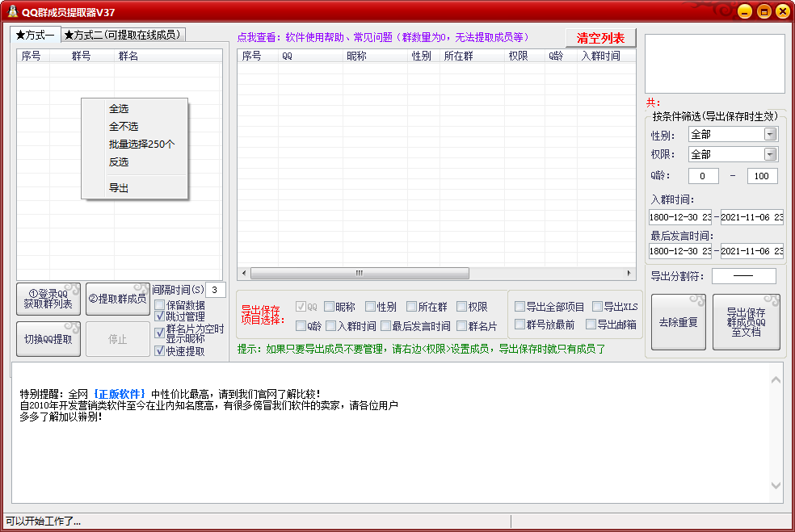
Task: Click the member table Q龄 column header
Action: [x=561, y=56]
